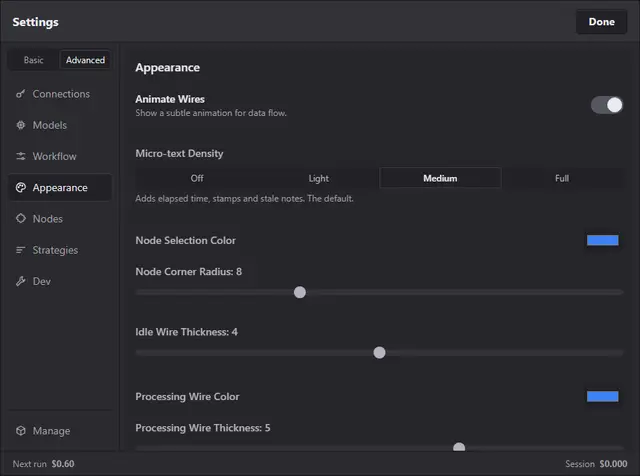The width and height of the screenshot is (640, 476).
Task: Go to the Workflow settings section
Action: (60, 156)
